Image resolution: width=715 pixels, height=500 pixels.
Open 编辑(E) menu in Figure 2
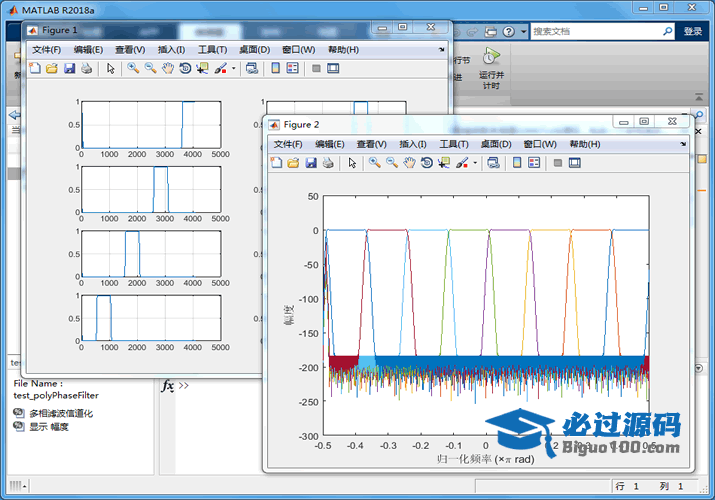[330, 144]
